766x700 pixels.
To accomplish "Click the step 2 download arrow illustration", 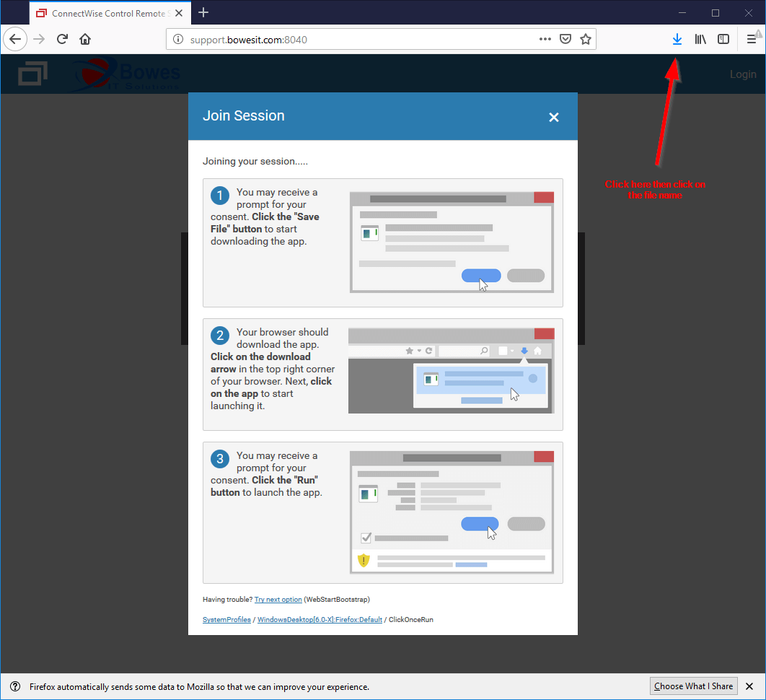I will click(x=451, y=370).
